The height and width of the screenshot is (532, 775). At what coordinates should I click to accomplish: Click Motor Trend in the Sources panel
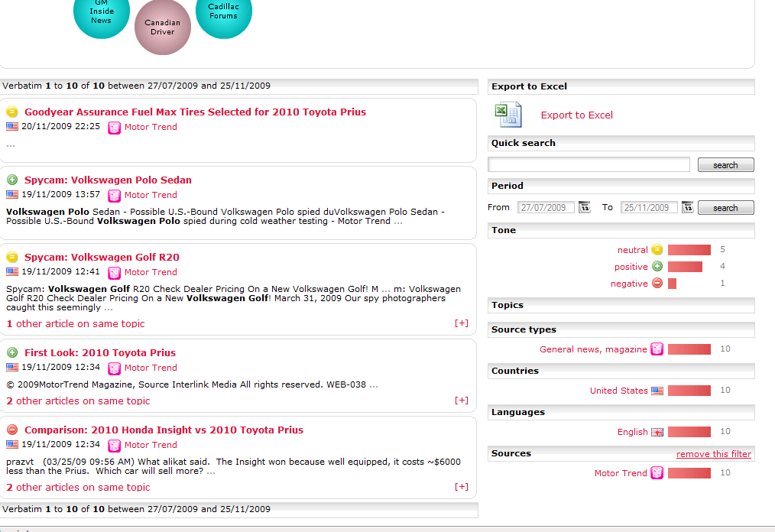coord(621,473)
